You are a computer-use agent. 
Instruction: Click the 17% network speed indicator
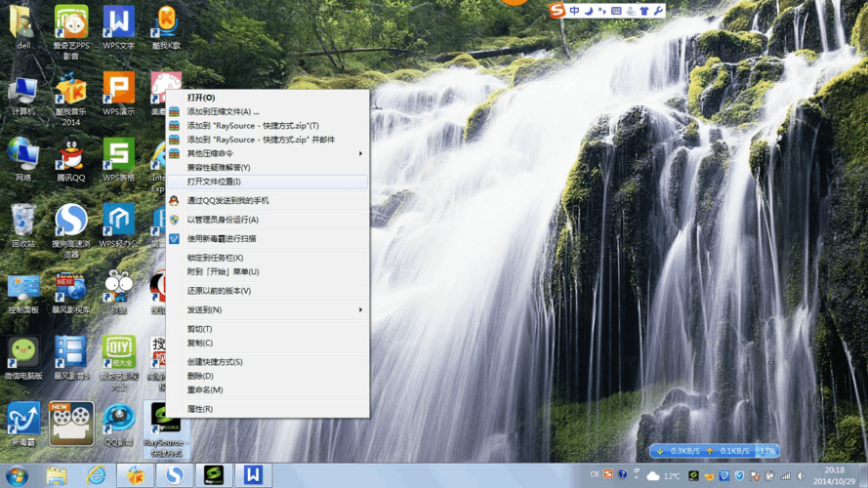point(767,451)
